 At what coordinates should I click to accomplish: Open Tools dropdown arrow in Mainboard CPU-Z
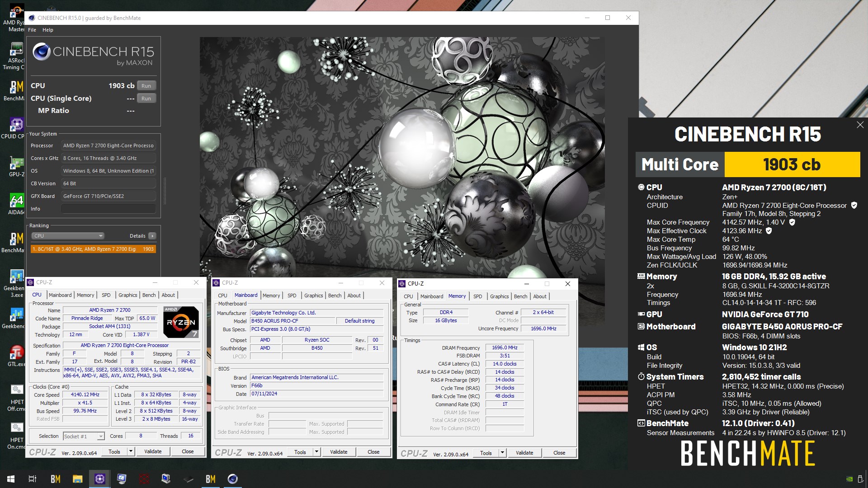pyautogui.click(x=316, y=452)
